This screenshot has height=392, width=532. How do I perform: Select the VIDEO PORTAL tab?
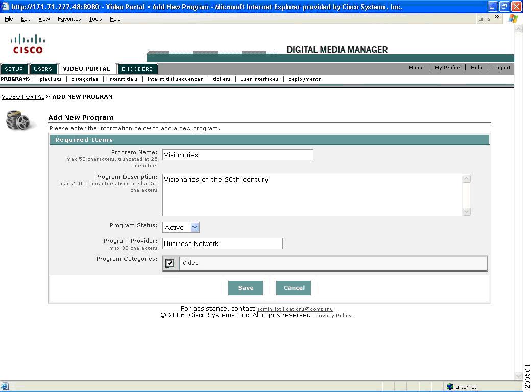(x=87, y=69)
